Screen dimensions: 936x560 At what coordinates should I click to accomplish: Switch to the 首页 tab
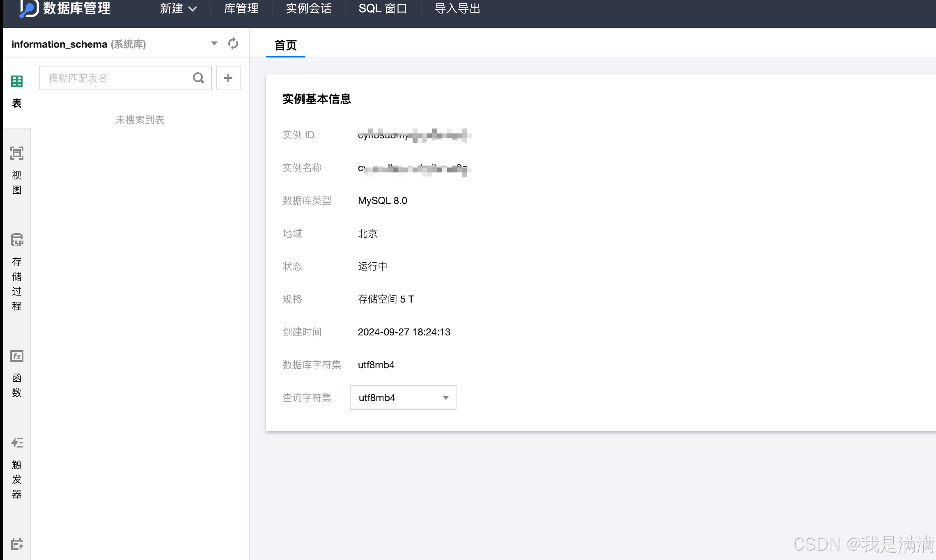click(285, 45)
